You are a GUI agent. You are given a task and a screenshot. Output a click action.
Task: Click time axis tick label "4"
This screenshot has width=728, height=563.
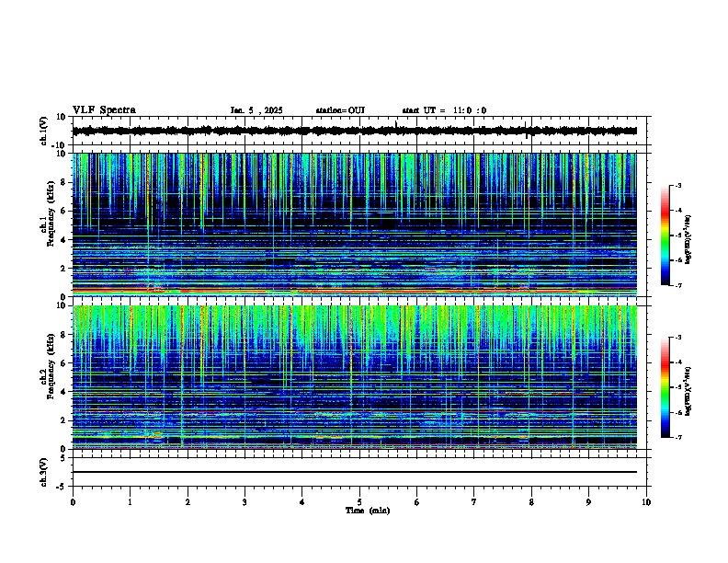coord(302,502)
